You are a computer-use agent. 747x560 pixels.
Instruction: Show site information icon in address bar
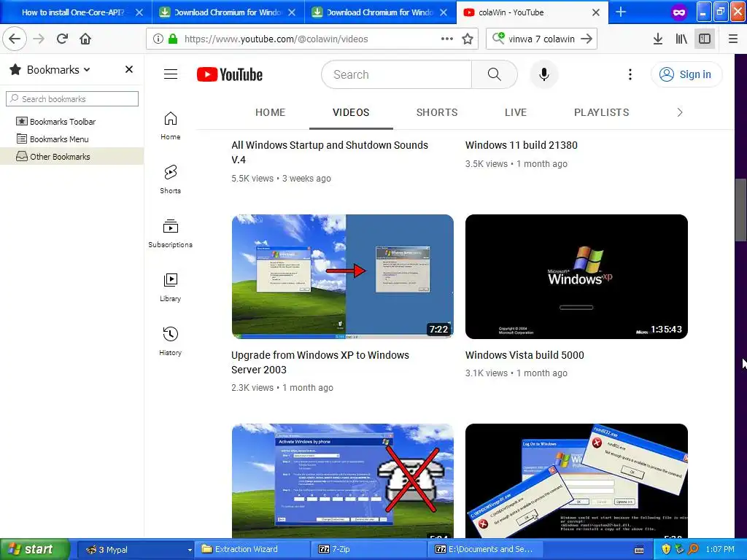[158, 39]
